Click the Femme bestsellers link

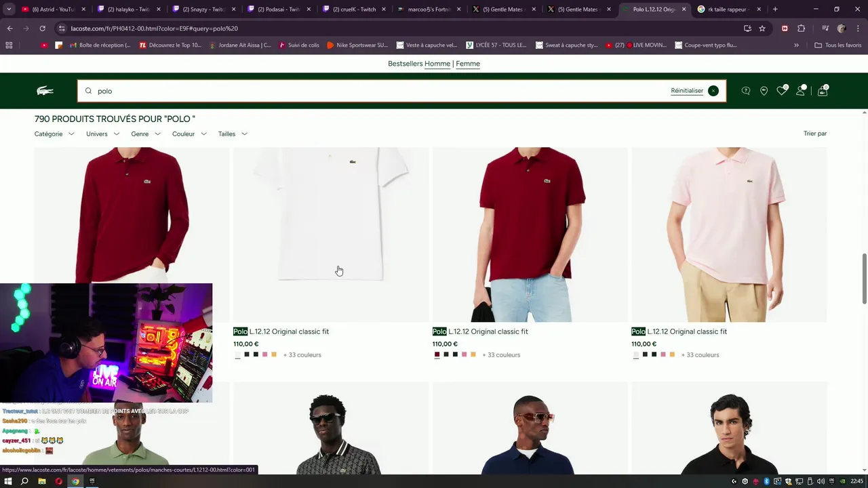(x=468, y=64)
